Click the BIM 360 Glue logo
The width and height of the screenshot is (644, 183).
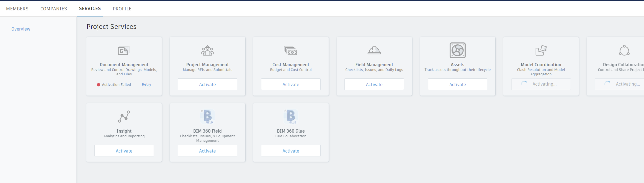click(x=291, y=116)
